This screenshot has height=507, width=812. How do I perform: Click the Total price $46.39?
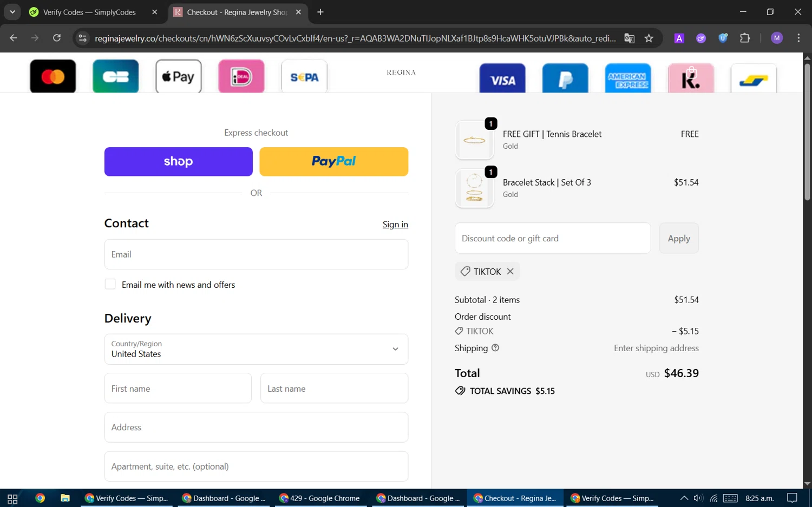681,373
